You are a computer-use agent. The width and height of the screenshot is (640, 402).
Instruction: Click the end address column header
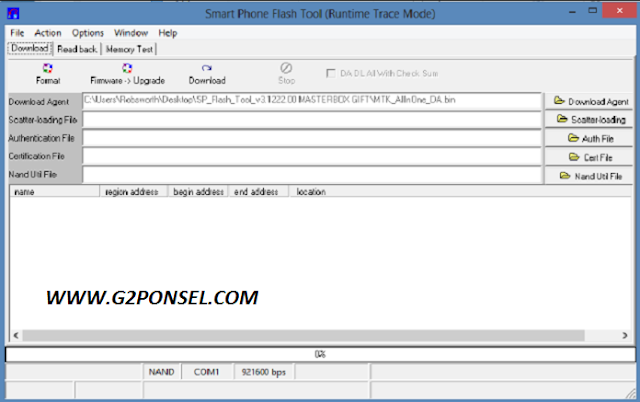(x=258, y=191)
